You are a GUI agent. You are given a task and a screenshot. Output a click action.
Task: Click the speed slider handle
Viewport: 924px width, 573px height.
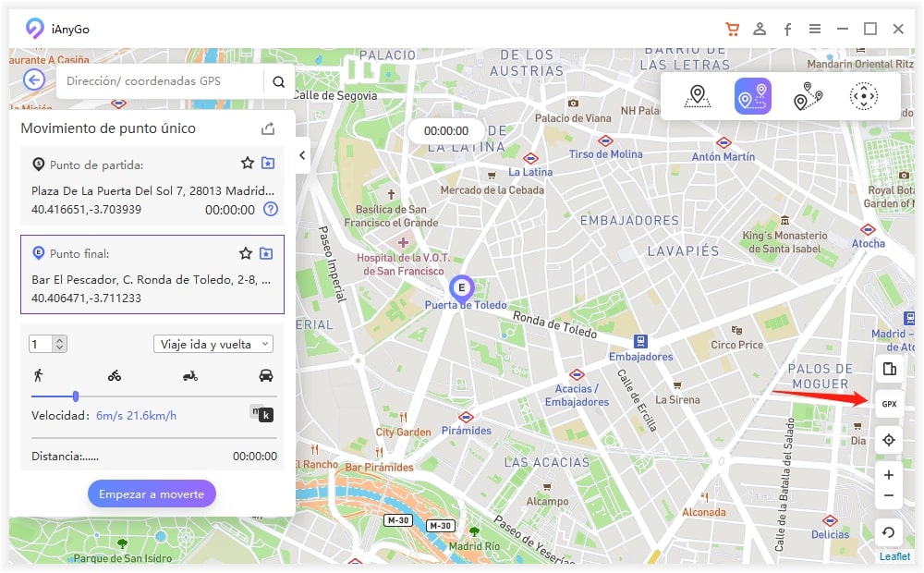click(76, 396)
